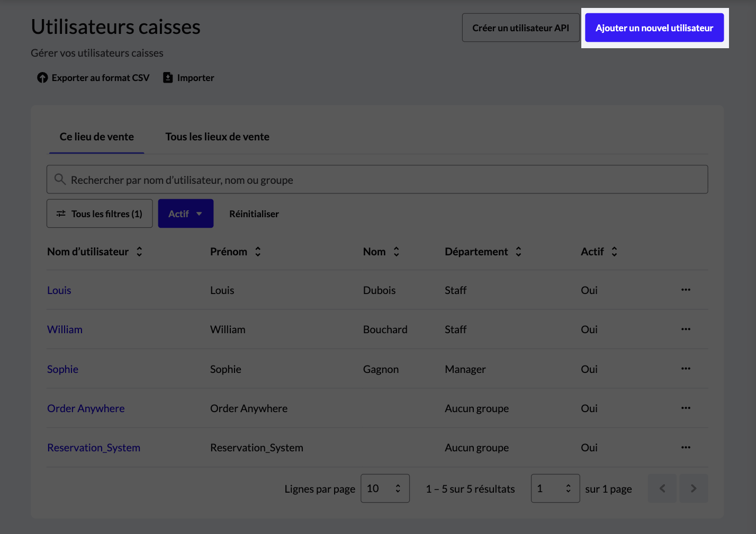Click Ajouter un nouvel utilisateur button
The height and width of the screenshot is (534, 756).
[654, 28]
